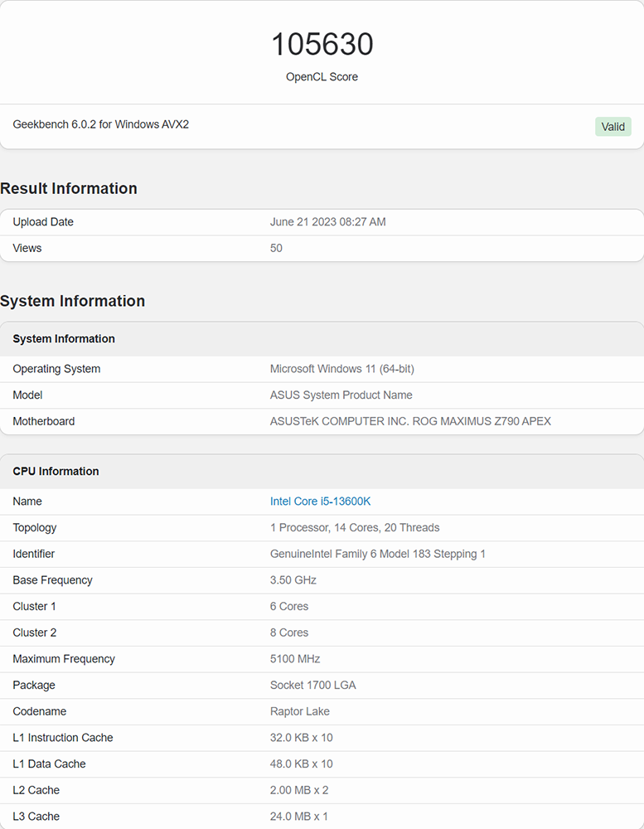Click the 105630 score number
Viewport: 644px width, 829px height.
click(x=322, y=45)
